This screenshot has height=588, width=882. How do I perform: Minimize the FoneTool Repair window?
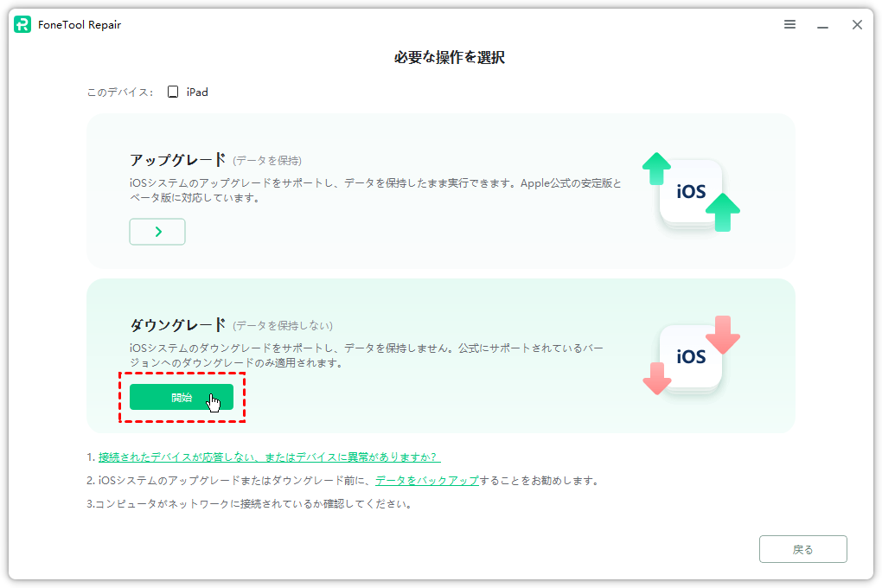coord(823,25)
